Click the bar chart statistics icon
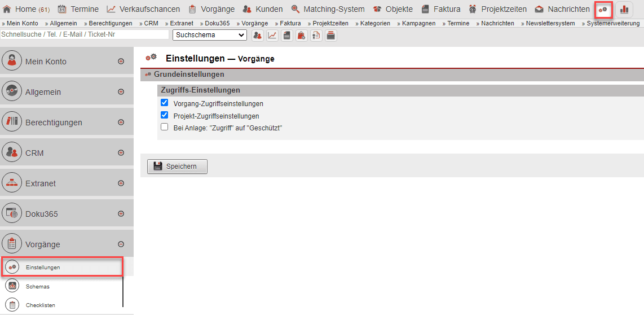 click(624, 10)
